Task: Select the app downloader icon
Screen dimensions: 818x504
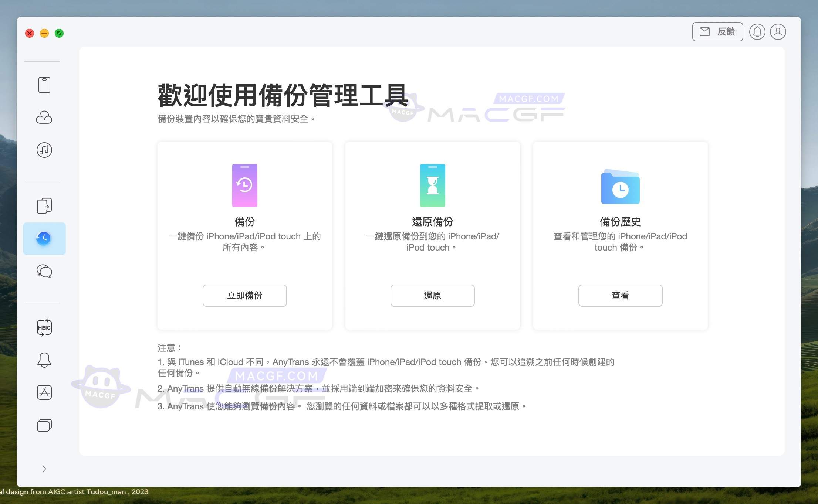Action: (x=44, y=392)
